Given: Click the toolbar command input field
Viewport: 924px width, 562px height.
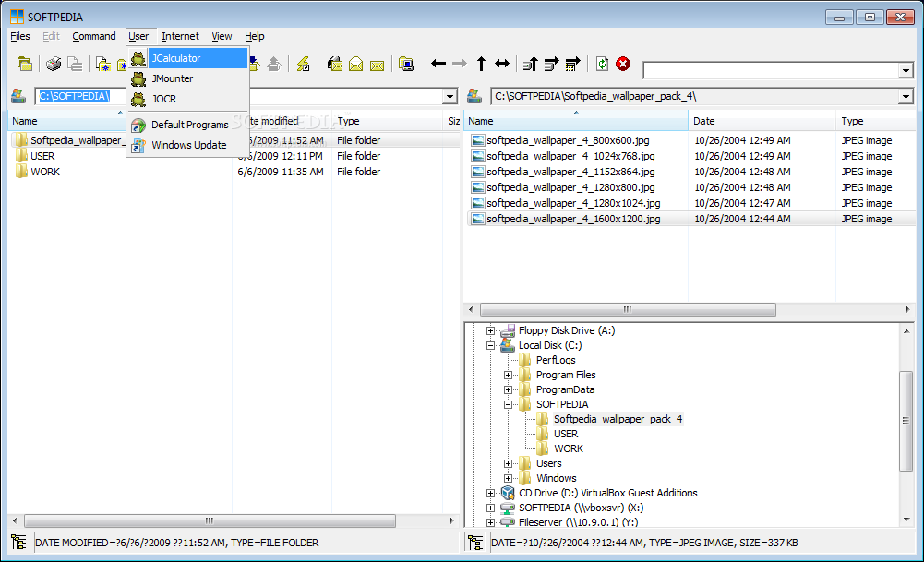Looking at the screenshot, I should click(x=772, y=71).
